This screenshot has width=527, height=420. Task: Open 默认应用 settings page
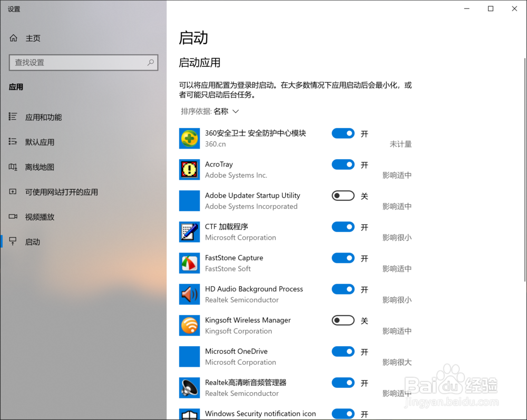pyautogui.click(x=40, y=142)
